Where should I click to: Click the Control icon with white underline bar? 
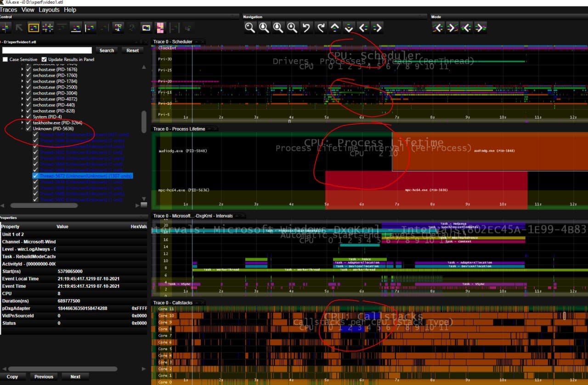[76, 28]
